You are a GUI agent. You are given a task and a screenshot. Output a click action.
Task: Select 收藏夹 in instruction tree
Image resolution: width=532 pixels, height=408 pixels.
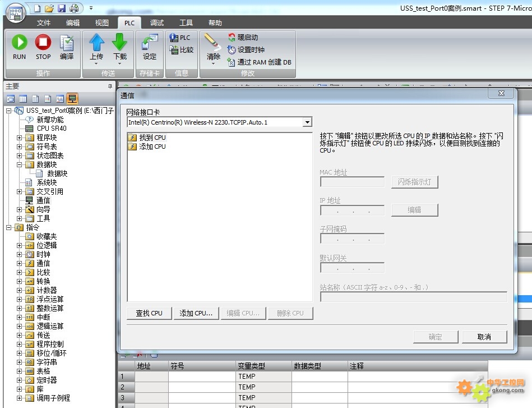47,236
